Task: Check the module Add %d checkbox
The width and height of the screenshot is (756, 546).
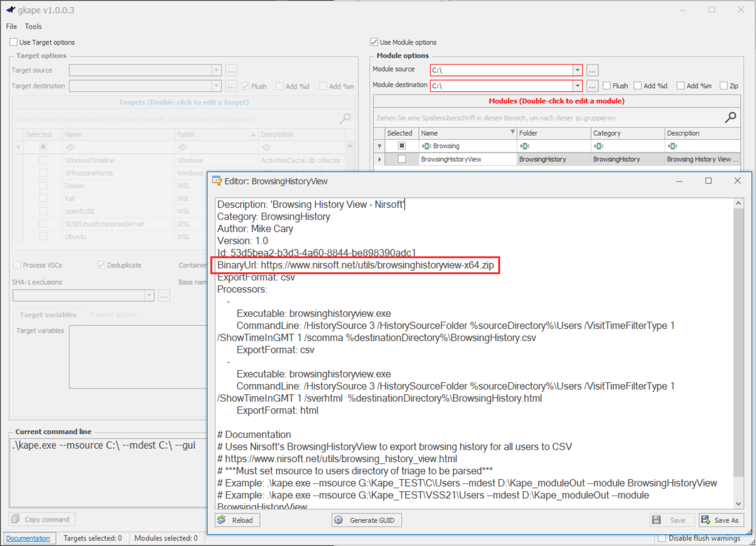Action: click(x=638, y=86)
